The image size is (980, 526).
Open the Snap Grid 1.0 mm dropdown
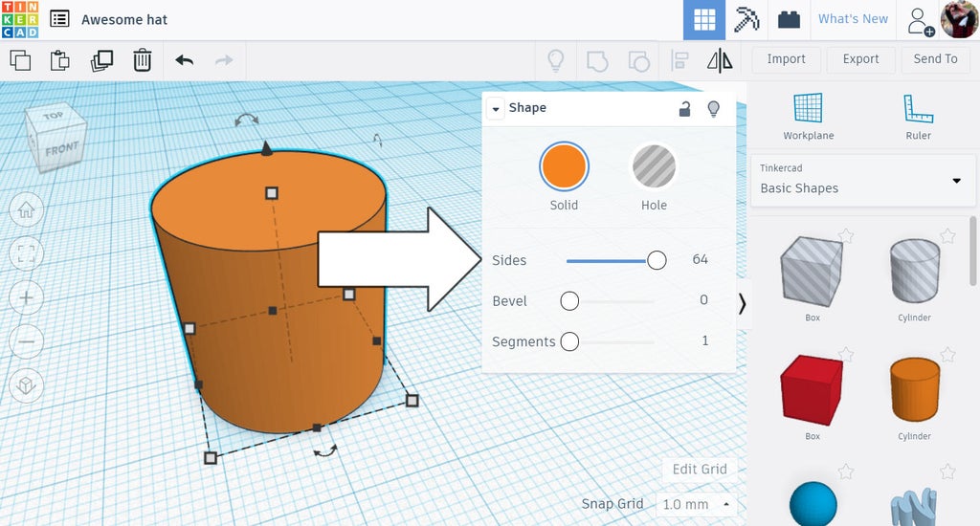click(x=696, y=504)
